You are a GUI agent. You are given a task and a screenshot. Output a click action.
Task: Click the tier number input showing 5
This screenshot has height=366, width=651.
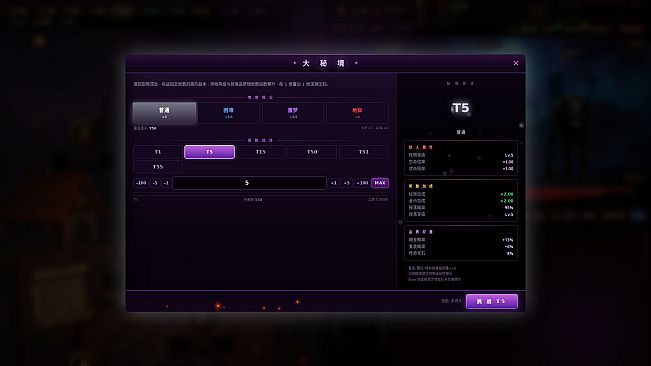[x=250, y=183]
